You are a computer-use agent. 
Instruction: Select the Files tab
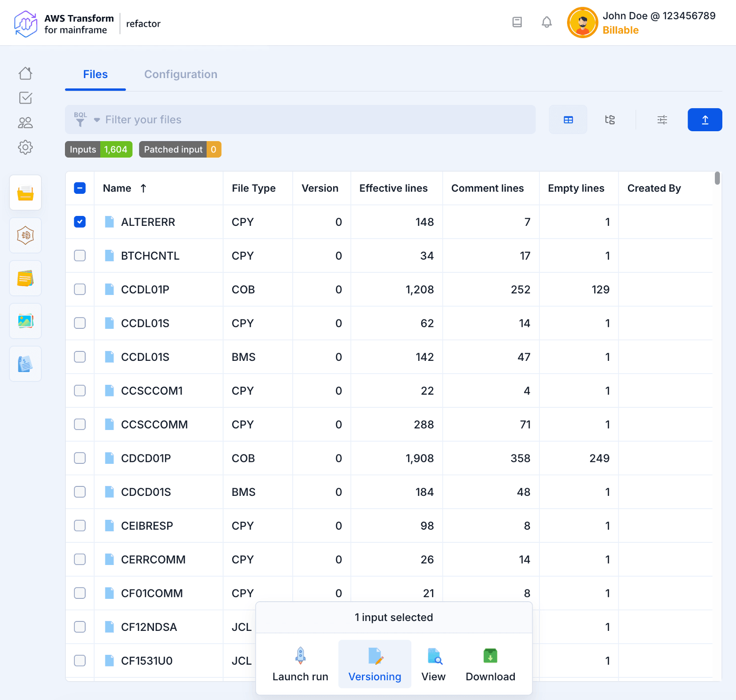tap(96, 74)
